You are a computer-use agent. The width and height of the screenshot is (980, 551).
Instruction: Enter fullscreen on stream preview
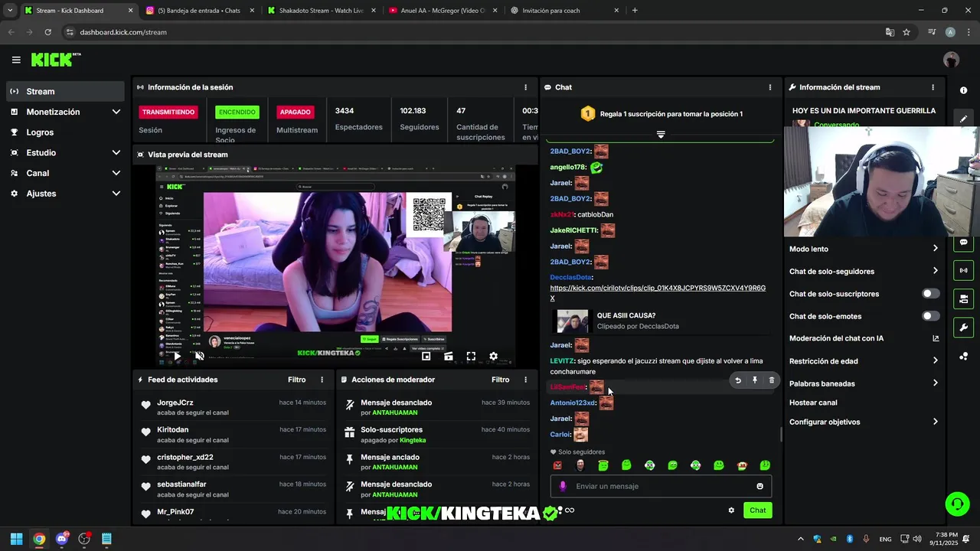[471, 356]
